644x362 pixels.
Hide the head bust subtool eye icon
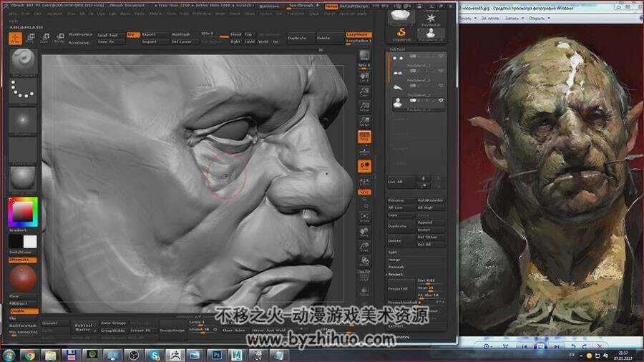click(441, 101)
